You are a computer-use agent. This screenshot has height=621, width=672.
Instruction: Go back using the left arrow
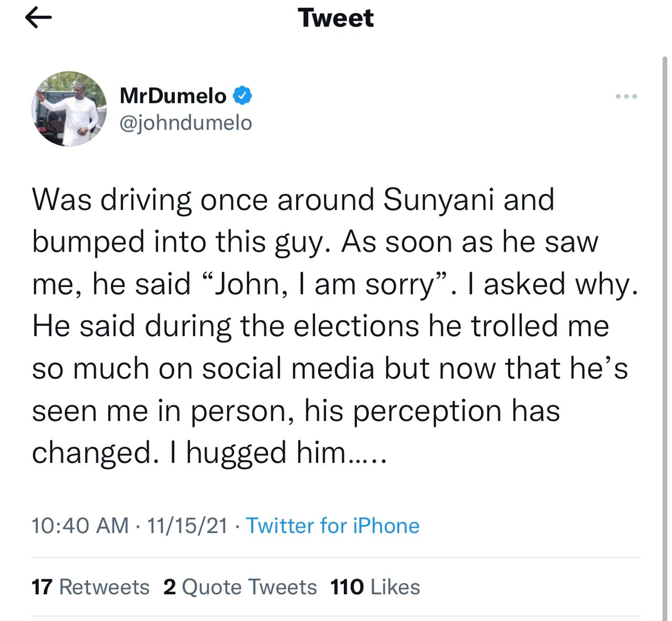pyautogui.click(x=38, y=18)
